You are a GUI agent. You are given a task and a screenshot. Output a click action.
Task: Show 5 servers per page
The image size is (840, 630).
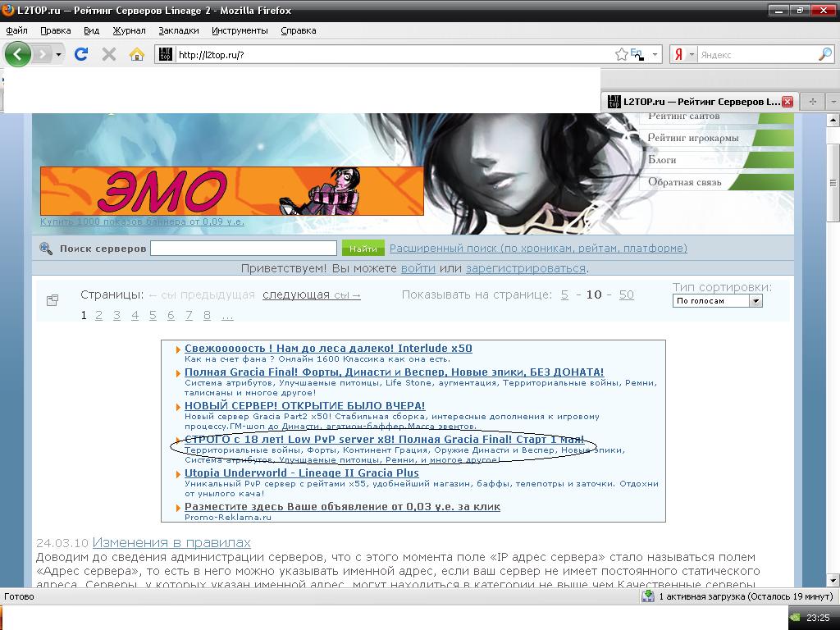[x=564, y=294]
